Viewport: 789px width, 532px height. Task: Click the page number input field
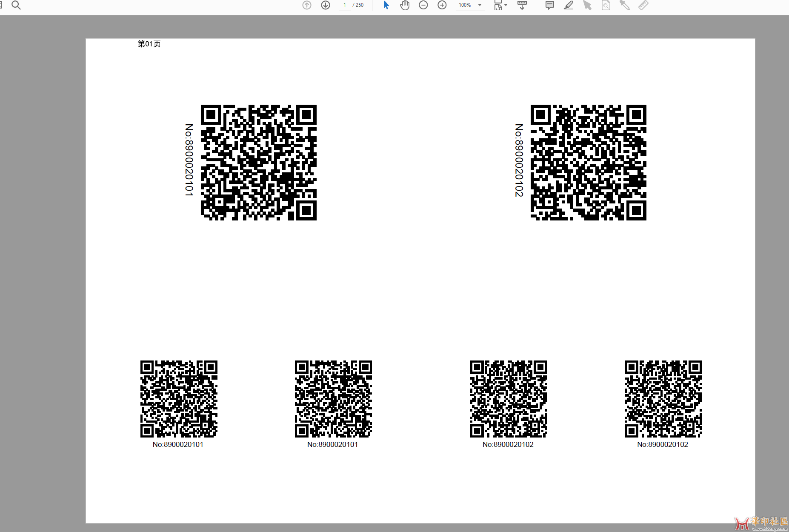[345, 5]
